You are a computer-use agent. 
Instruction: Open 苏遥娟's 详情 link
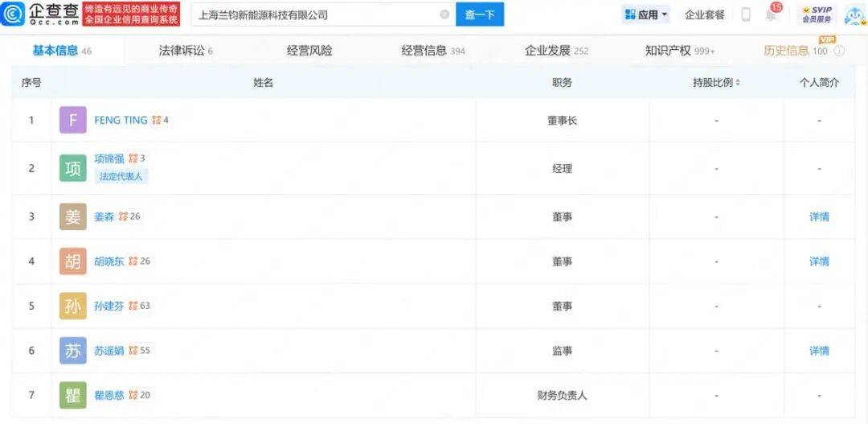click(819, 351)
